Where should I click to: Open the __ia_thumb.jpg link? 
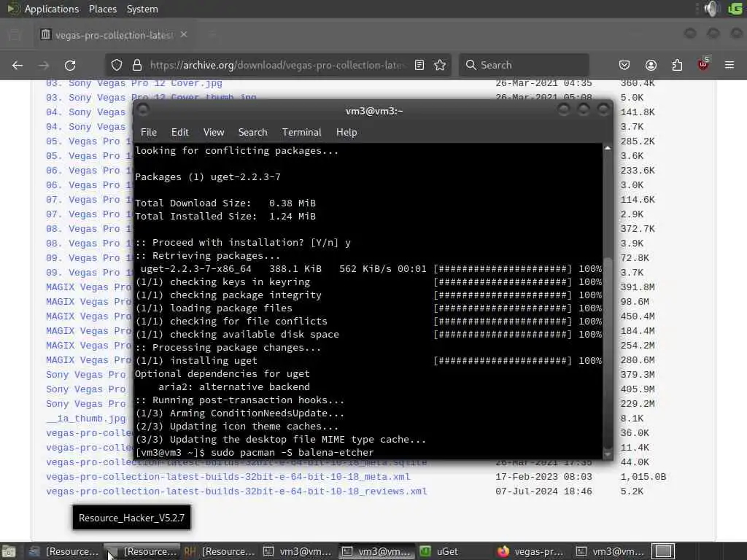point(86,419)
